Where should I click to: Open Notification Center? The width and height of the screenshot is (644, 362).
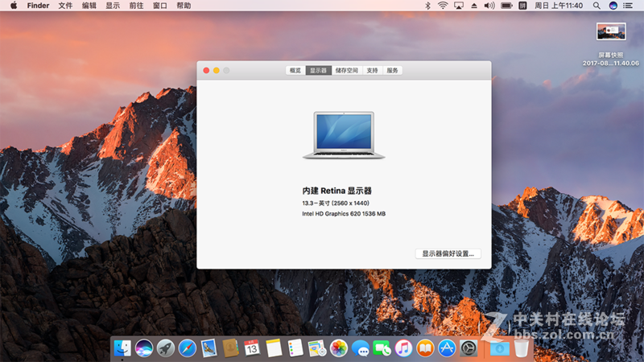628,6
